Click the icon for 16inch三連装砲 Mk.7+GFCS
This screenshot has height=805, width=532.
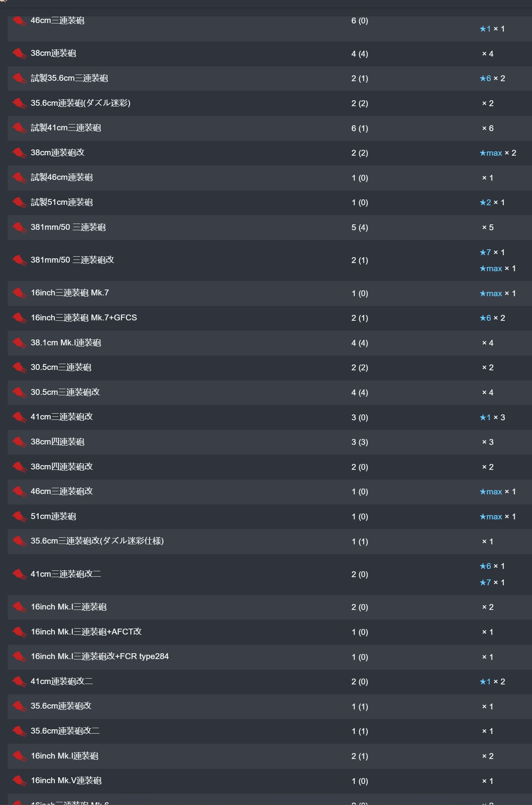(19, 318)
